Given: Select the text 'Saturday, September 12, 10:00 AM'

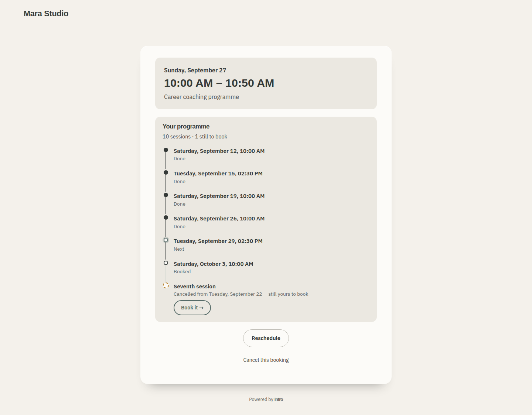Looking at the screenshot, I should coord(219,151).
